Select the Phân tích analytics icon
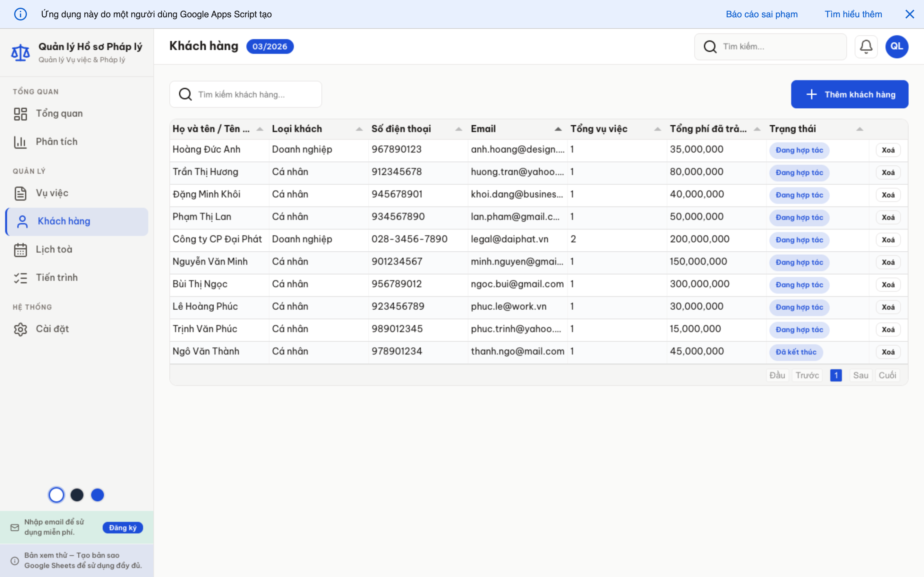This screenshot has height=577, width=924. (20, 142)
